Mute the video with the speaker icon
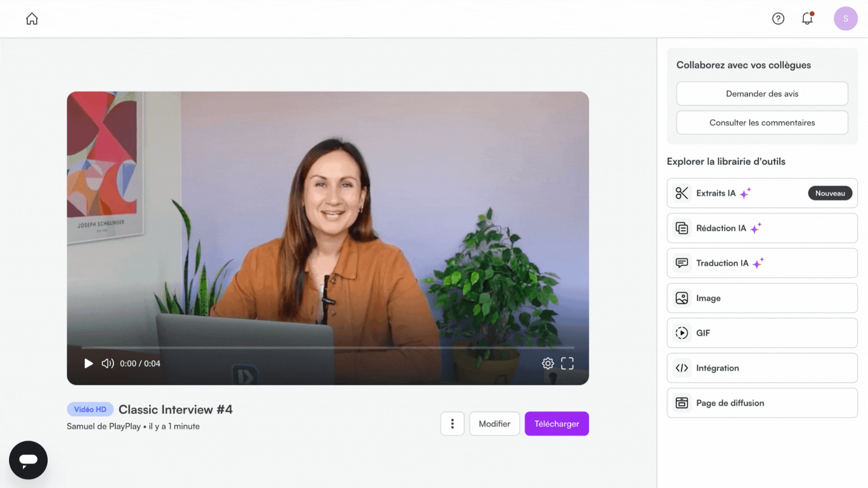This screenshot has width=868, height=488. (x=108, y=363)
